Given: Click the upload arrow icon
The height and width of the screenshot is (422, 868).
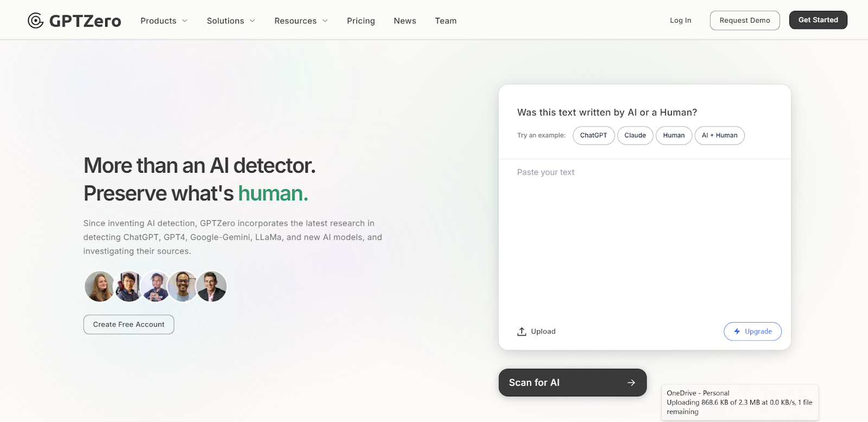Looking at the screenshot, I should pos(522,331).
